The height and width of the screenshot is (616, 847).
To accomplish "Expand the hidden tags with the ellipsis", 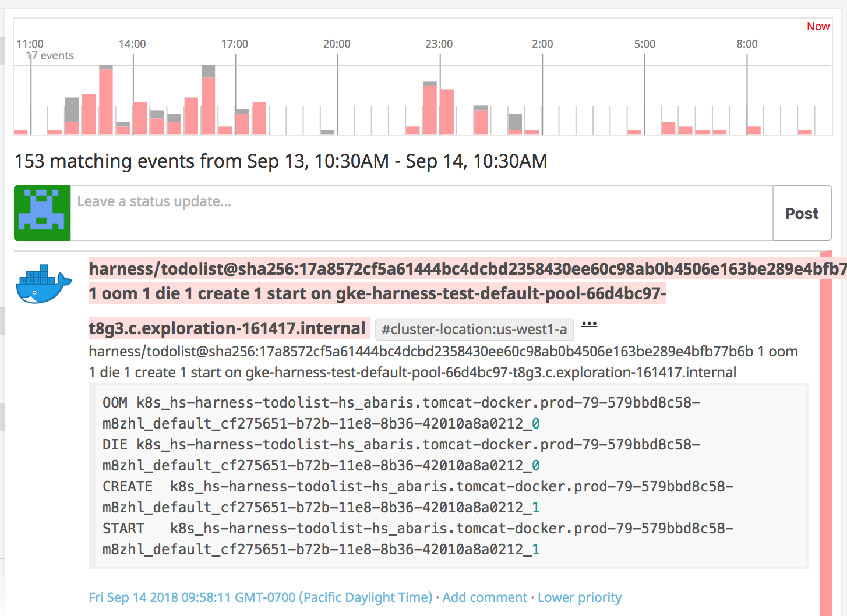I will (590, 324).
